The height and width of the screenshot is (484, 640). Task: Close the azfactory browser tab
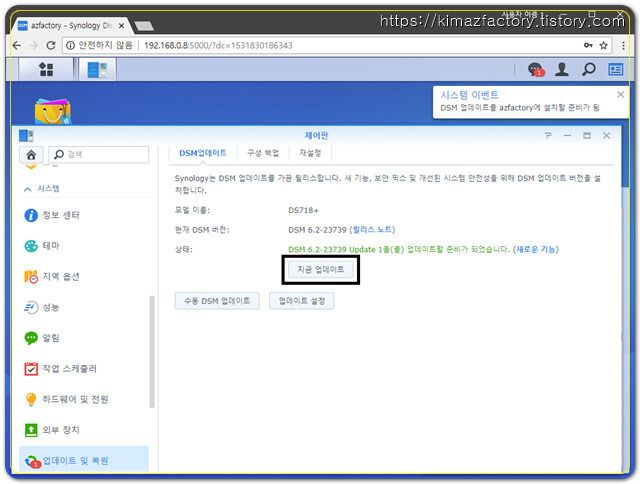[121, 26]
